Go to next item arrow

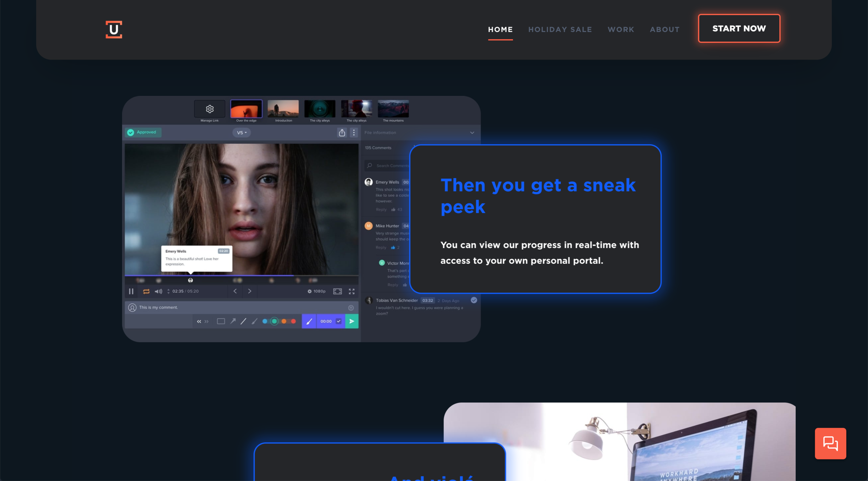(x=250, y=291)
